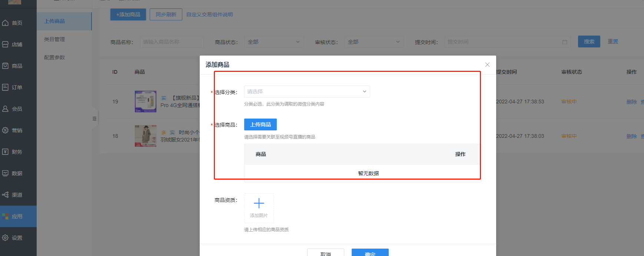Click the 同步刷新 button
The height and width of the screenshot is (256, 644).
166,14
